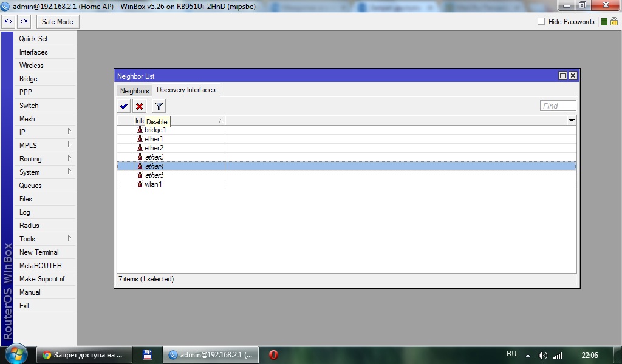Open New Terminal
Viewport: 622px width, 364px height.
(45, 252)
